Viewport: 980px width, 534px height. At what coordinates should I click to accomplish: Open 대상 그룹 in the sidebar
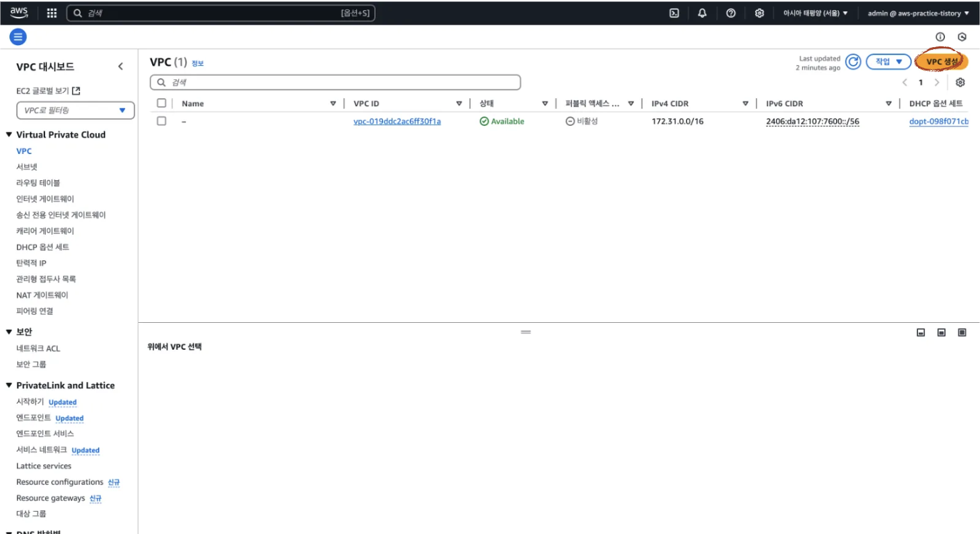click(x=31, y=514)
